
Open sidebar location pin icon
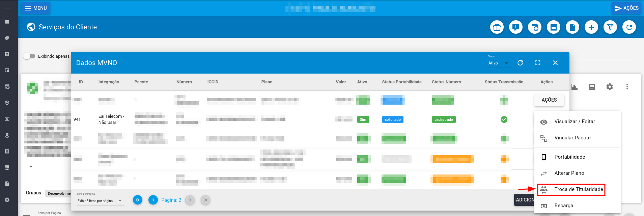(7, 135)
